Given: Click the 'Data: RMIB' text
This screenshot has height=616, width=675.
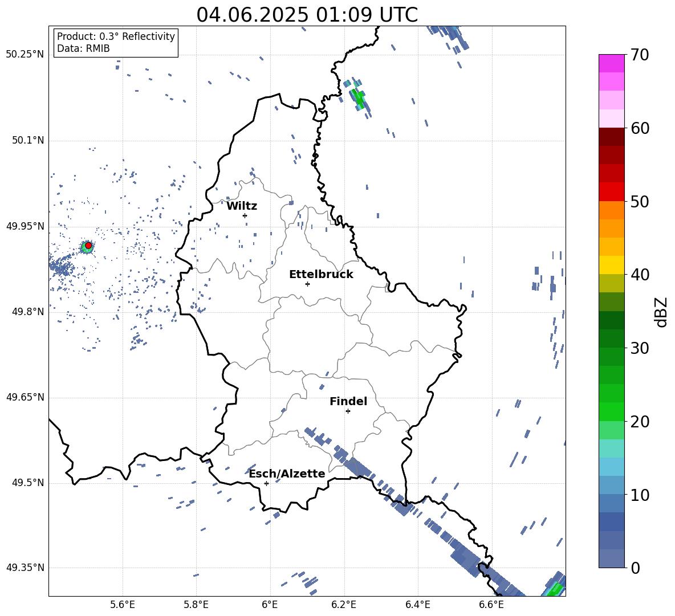Looking at the screenshot, I should point(83,48).
